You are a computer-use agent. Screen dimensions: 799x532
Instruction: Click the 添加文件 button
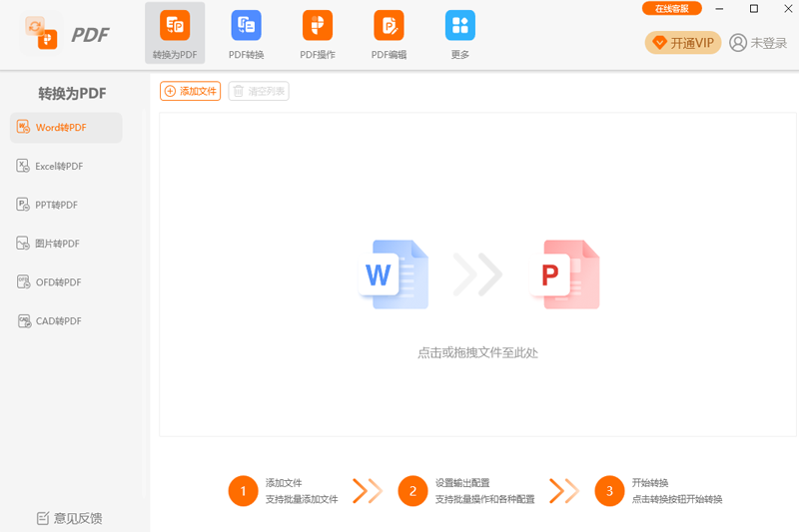[x=190, y=92]
